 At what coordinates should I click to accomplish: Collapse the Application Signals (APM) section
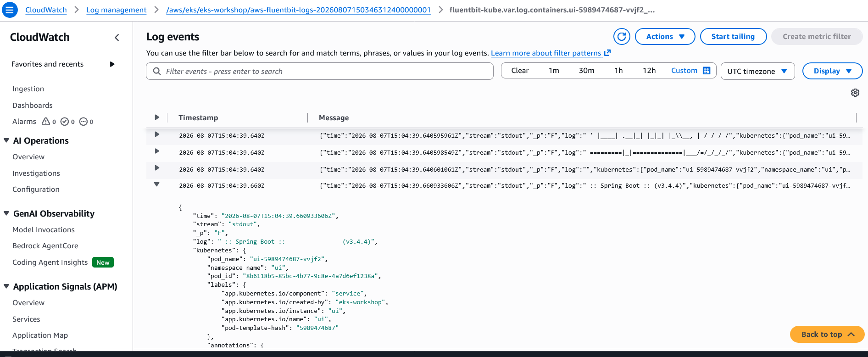pos(6,286)
